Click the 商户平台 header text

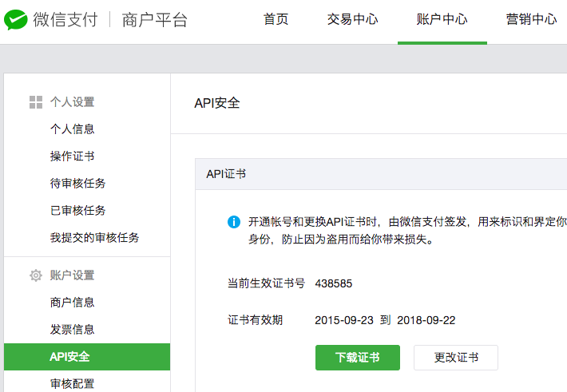(155, 20)
